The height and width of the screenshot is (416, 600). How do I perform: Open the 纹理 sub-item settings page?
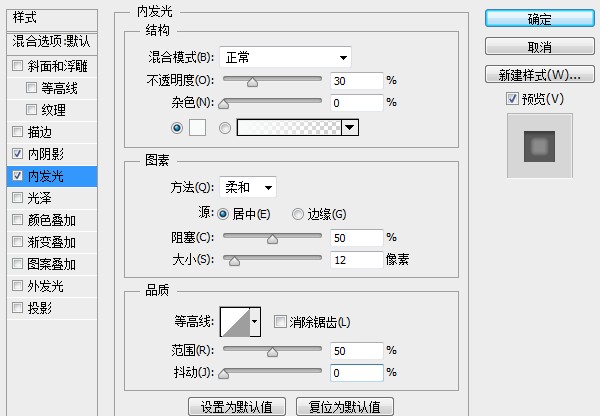pos(54,110)
